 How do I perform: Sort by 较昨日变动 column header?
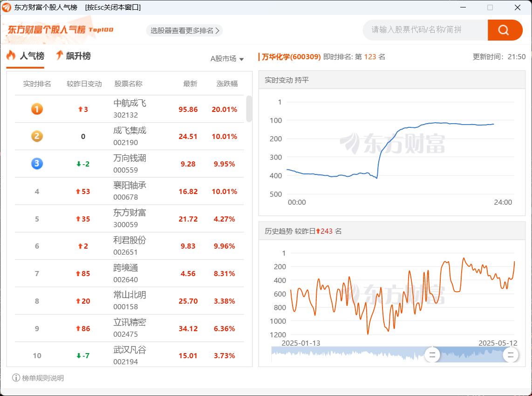(84, 84)
